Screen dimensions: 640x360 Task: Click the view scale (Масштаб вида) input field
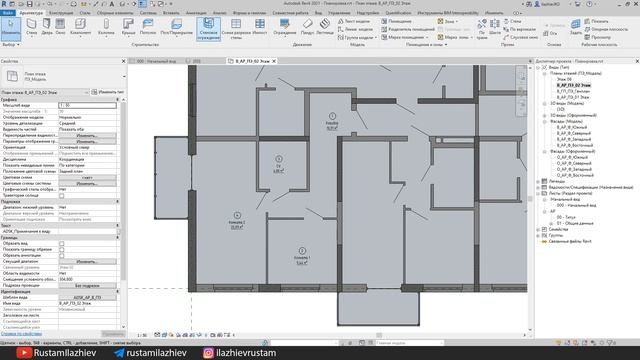coord(87,105)
